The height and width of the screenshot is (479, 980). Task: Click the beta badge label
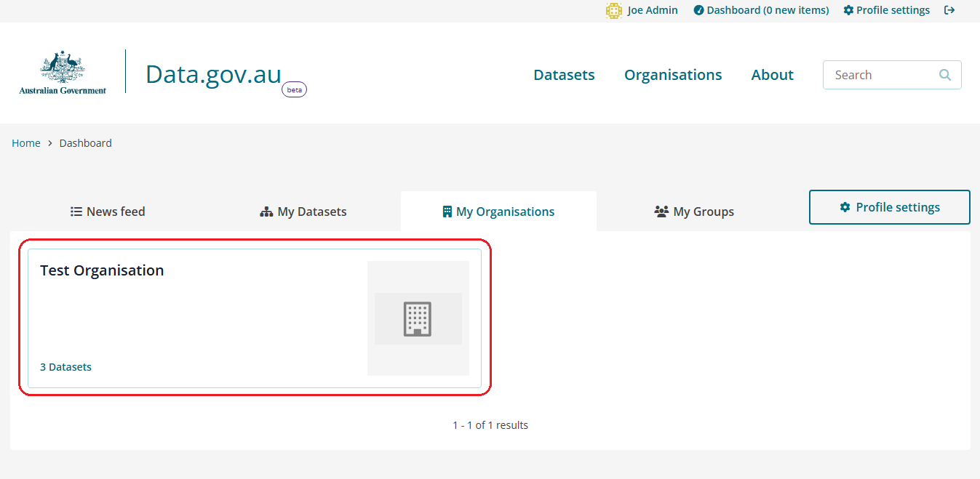294,89
